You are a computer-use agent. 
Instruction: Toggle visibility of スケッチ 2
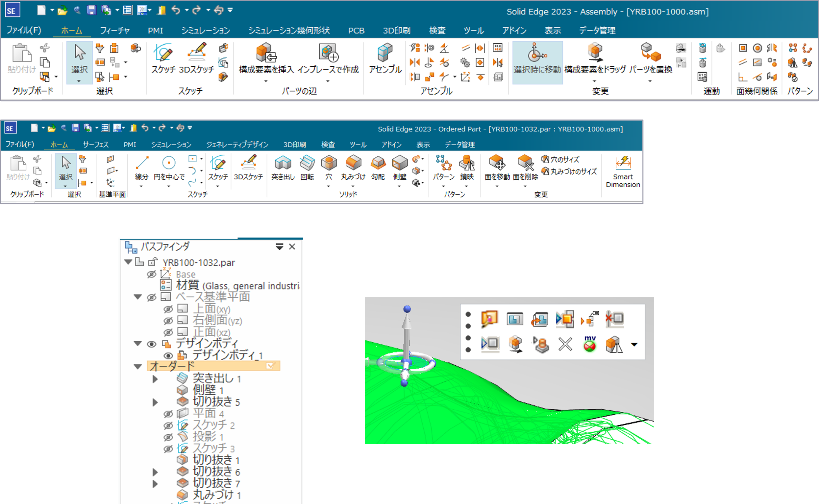[x=168, y=425]
